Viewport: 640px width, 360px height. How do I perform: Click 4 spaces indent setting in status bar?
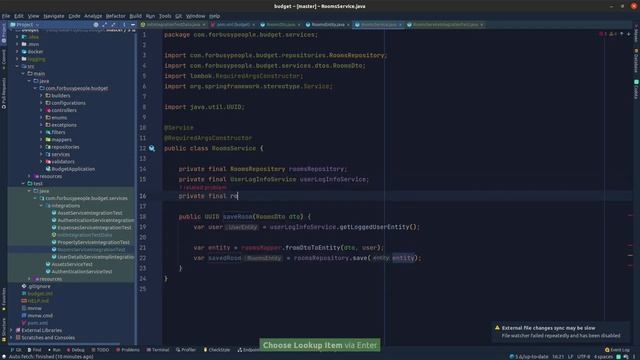604,357
